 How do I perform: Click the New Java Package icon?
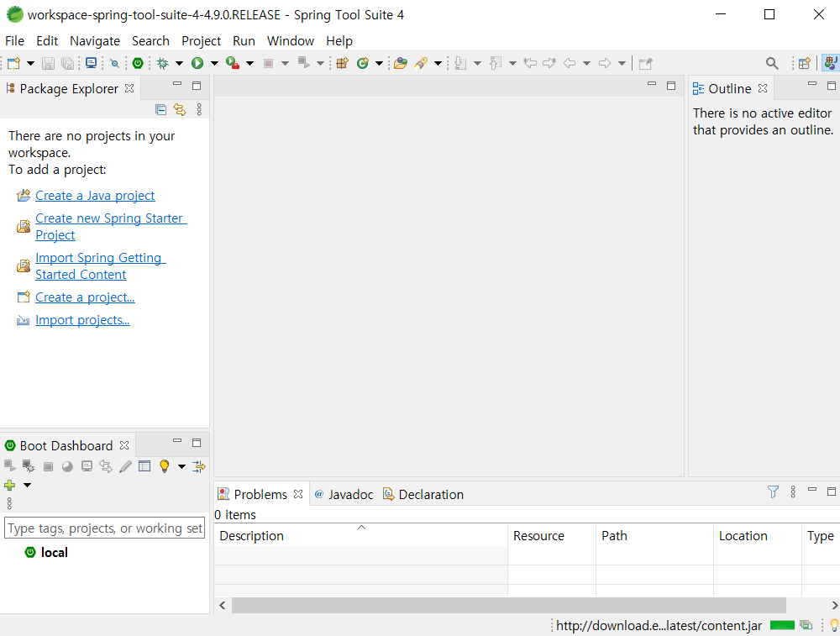pyautogui.click(x=343, y=63)
